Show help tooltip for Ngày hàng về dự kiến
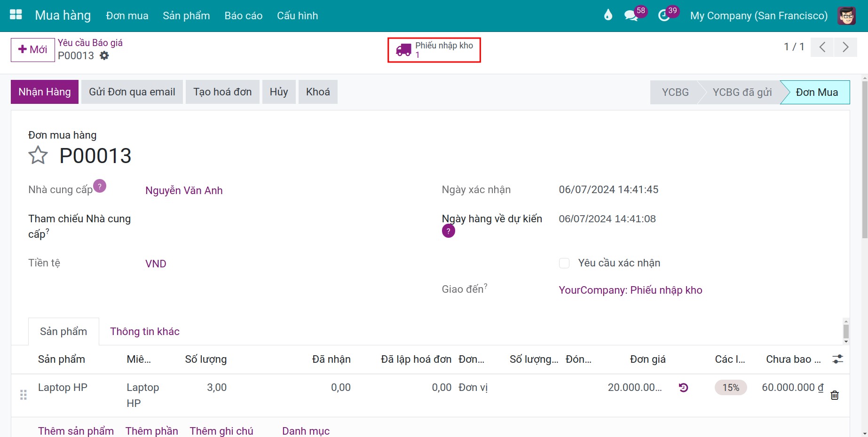The width and height of the screenshot is (868, 437). click(449, 231)
